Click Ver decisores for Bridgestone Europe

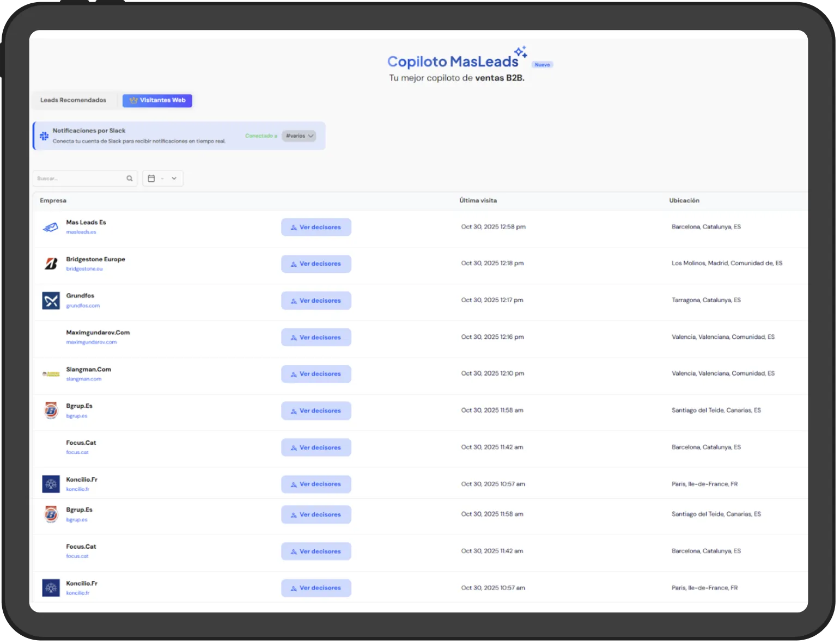(x=316, y=264)
